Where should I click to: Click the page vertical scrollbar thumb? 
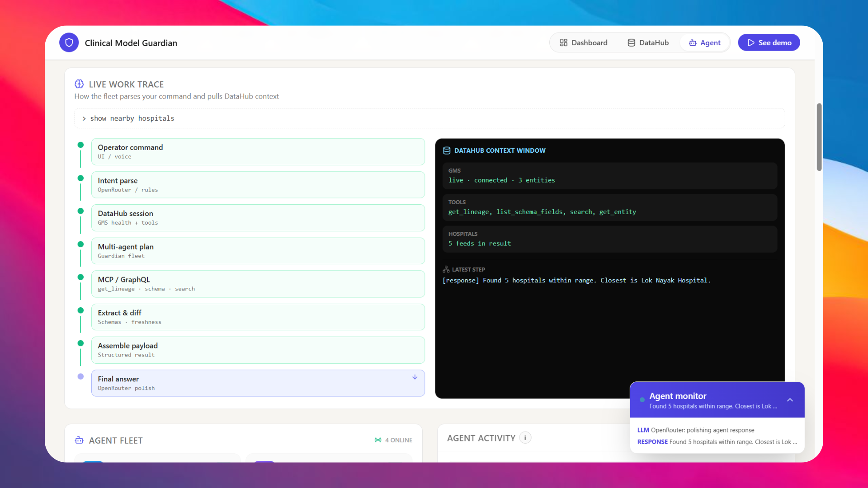click(x=819, y=137)
